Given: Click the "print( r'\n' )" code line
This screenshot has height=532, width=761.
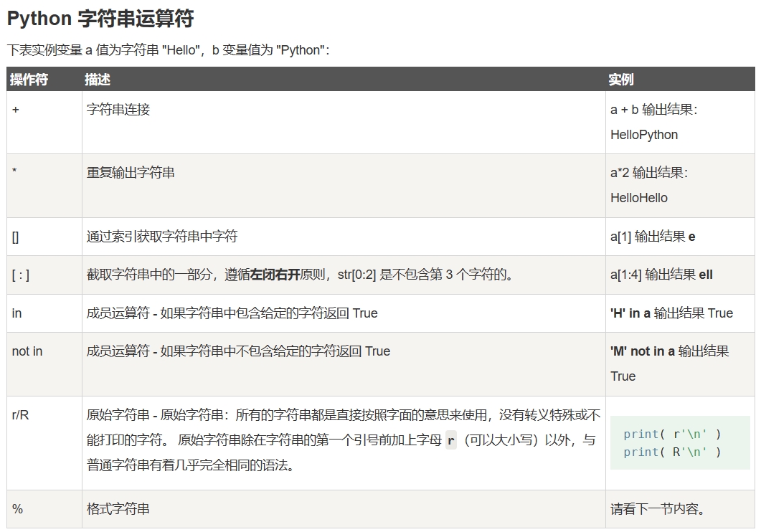Looking at the screenshot, I should click(x=672, y=434).
